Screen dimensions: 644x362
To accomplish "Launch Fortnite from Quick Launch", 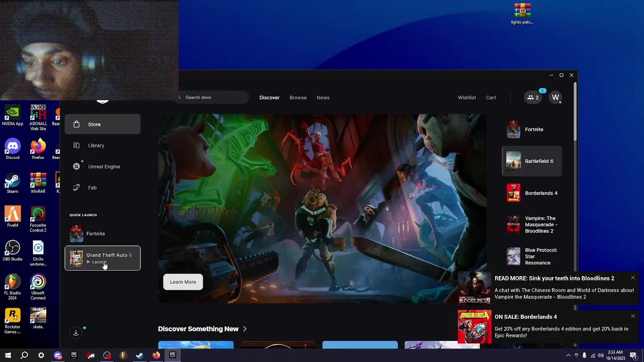I will click(103, 234).
